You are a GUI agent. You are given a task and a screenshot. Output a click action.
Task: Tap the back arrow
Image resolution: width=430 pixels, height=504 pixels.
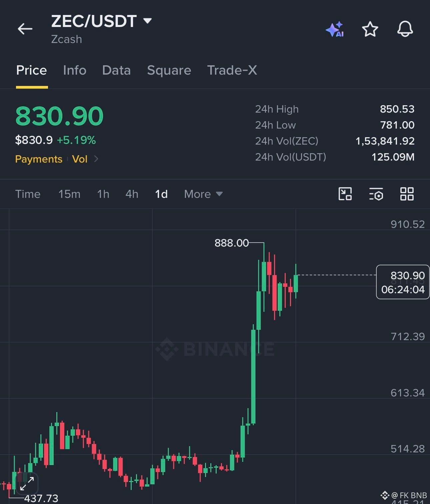point(25,29)
